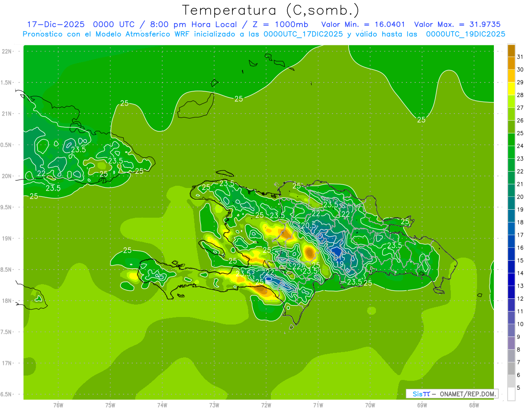Click the yellow swatch between 28 and 29

pyautogui.click(x=511, y=89)
